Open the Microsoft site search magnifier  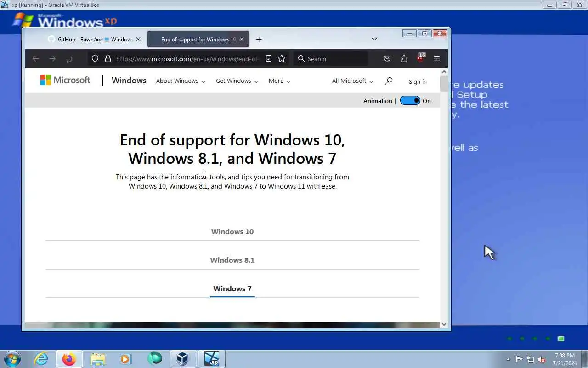tap(389, 80)
